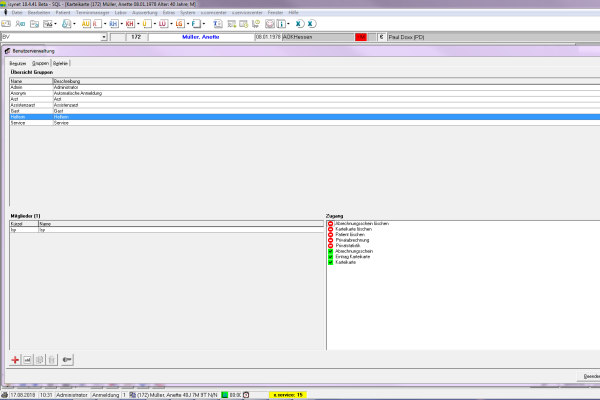Switch to the Befehle tab

tap(60, 63)
